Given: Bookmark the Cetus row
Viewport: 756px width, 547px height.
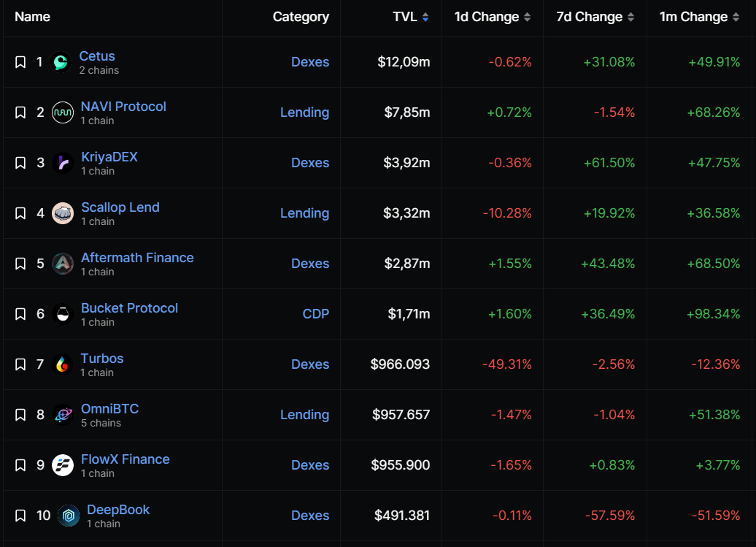Looking at the screenshot, I should tap(20, 62).
